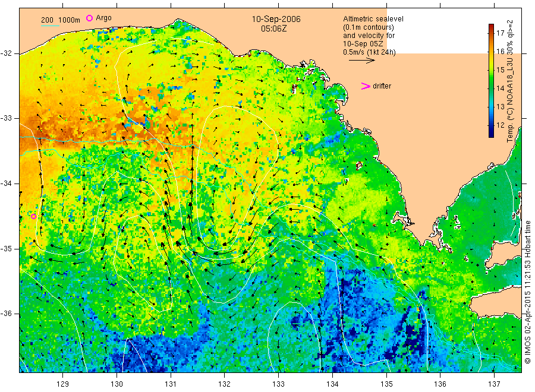Viewport: 535px width, 392px height.
Task: Click color bar value 16
Action: point(500,52)
